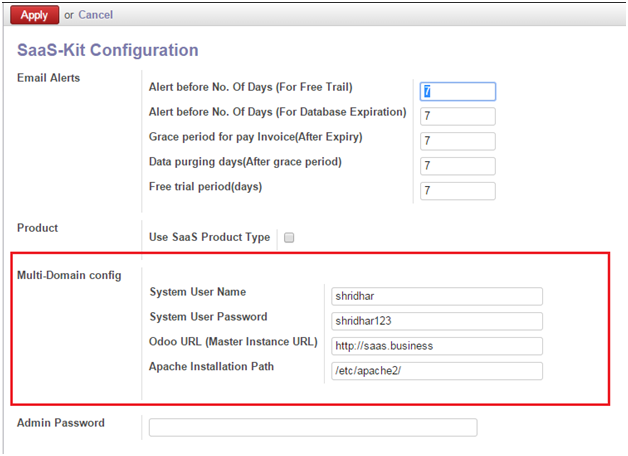The height and width of the screenshot is (456, 628).
Task: Click the Admin Password section label
Action: [60, 423]
